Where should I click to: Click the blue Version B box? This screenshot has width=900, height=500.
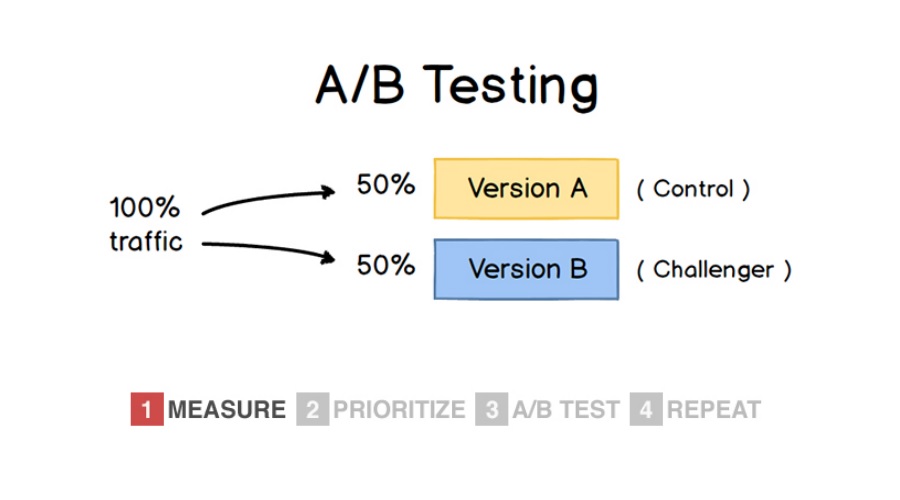click(x=526, y=269)
